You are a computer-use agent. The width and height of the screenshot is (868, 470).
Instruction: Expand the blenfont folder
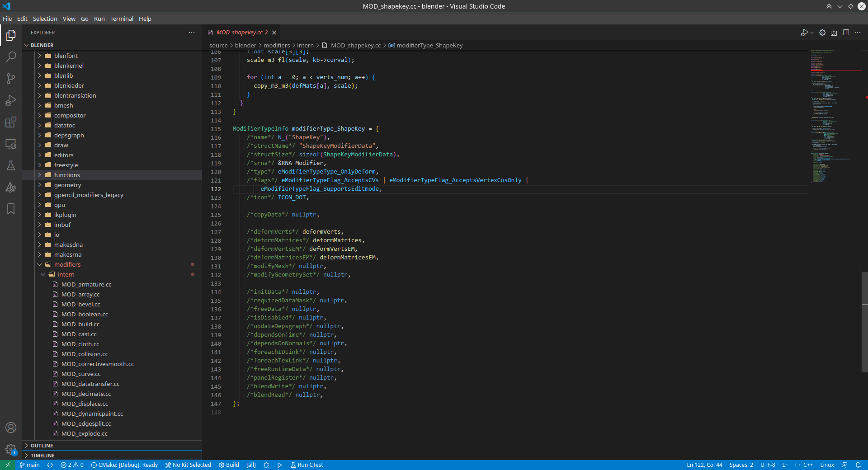(x=66, y=56)
